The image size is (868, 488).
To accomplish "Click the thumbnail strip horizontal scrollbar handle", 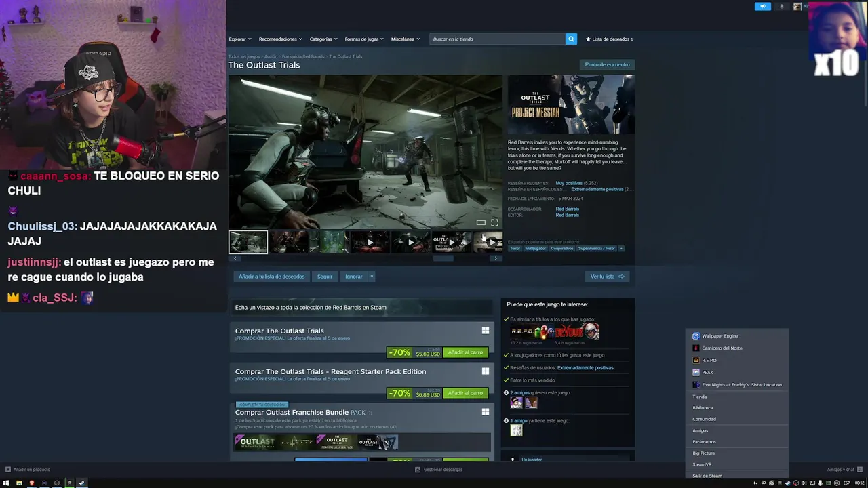I will coord(443,258).
